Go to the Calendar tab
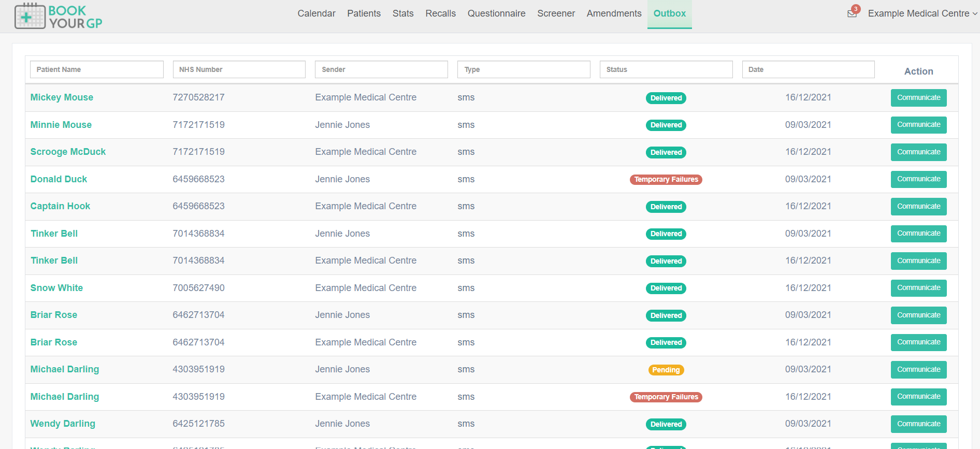 316,13
